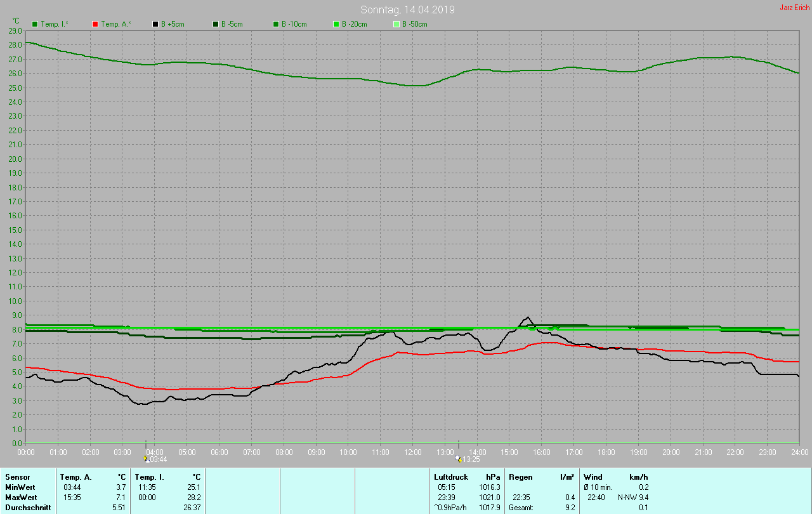Click the maximum pressure value '1021.0'
The image size is (812, 514).
click(x=490, y=497)
